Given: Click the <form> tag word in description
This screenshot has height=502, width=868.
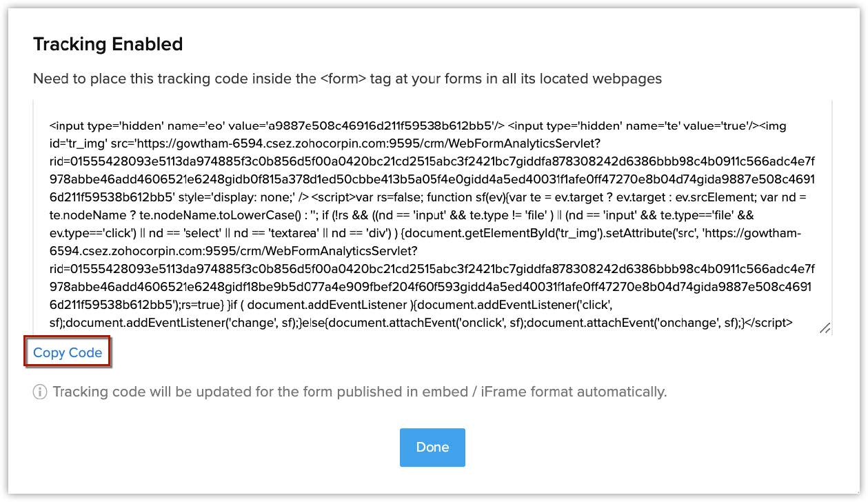Looking at the screenshot, I should (343, 79).
